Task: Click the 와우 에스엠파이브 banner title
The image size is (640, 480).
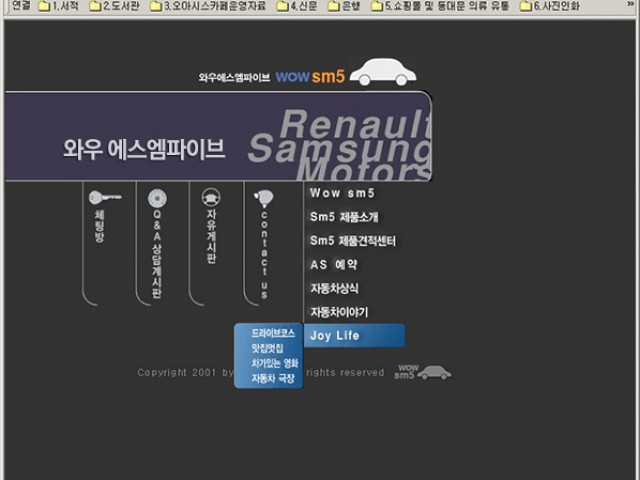Action: (x=144, y=149)
